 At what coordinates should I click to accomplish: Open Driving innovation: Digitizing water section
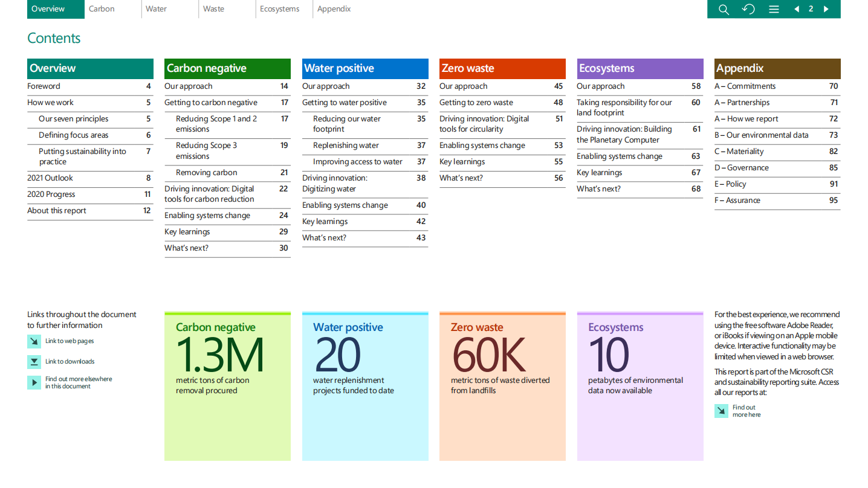pyautogui.click(x=334, y=183)
